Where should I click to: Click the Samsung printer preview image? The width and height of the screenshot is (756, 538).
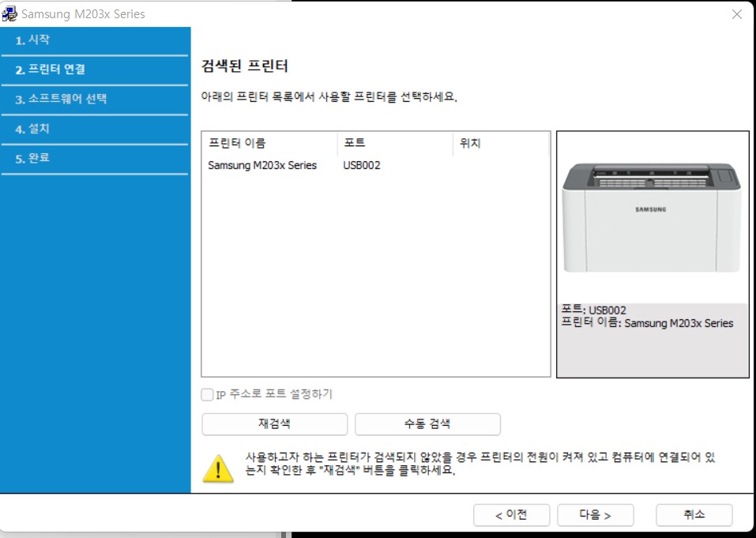pos(652,218)
